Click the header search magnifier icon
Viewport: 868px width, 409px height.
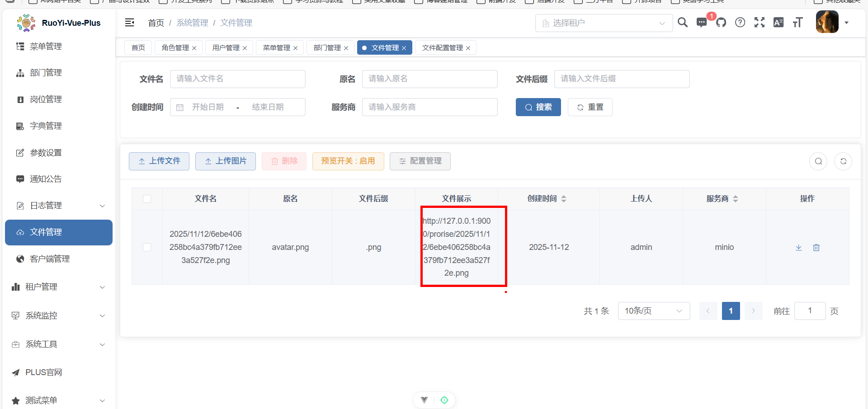tap(683, 23)
